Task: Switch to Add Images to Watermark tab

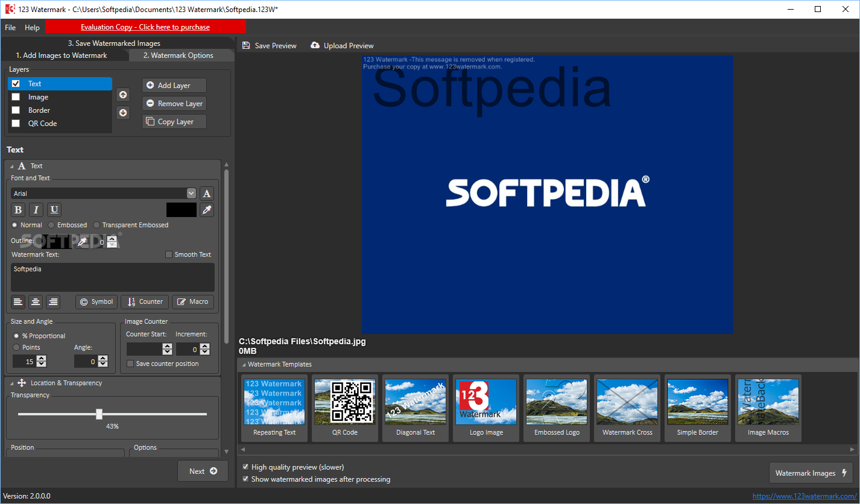Action: (62, 55)
